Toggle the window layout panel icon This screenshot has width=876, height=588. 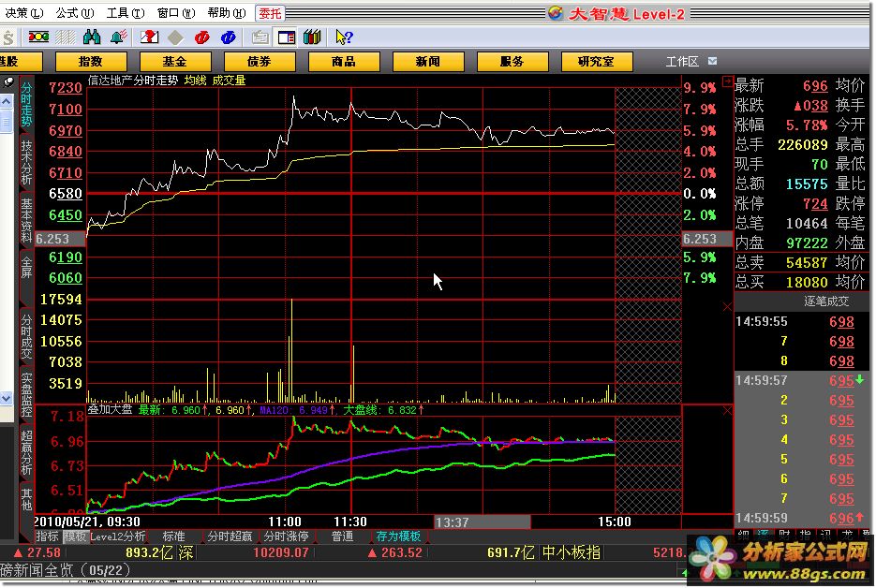287,37
